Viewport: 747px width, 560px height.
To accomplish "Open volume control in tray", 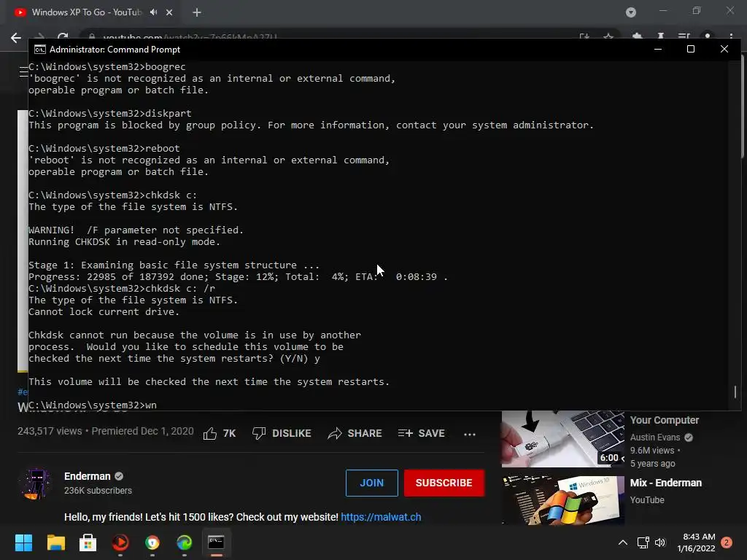I will 660,542.
